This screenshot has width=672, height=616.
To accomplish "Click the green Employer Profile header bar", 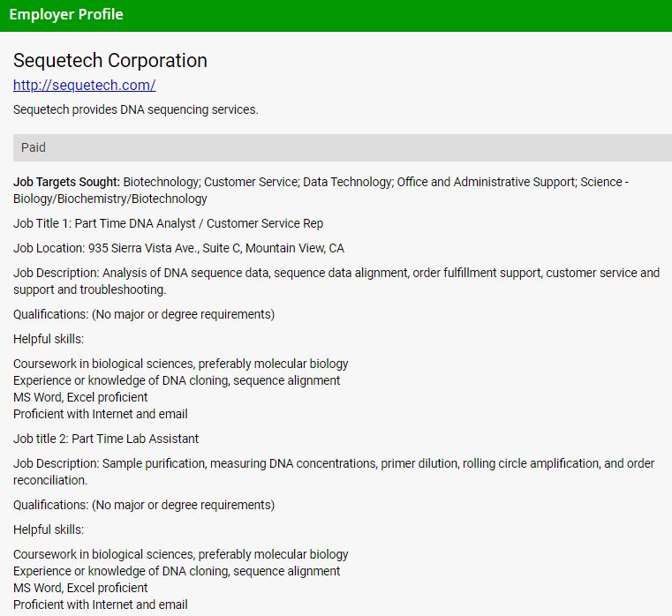I will point(336,15).
